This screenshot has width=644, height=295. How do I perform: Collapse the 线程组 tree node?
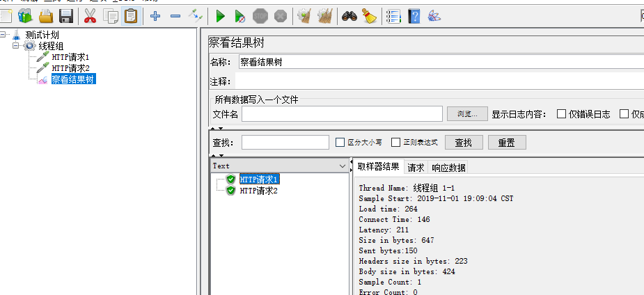16,46
